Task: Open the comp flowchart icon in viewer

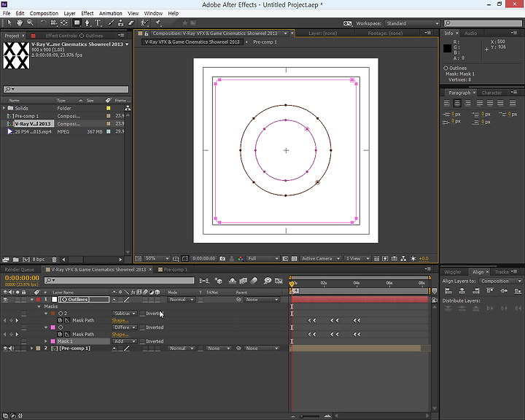Action: [x=403, y=259]
